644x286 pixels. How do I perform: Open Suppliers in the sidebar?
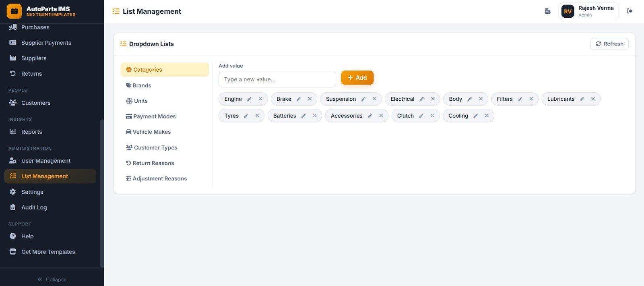pyautogui.click(x=50, y=58)
